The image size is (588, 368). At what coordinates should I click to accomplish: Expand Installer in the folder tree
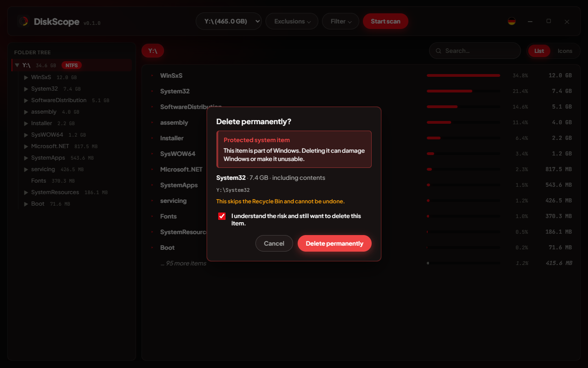26,123
